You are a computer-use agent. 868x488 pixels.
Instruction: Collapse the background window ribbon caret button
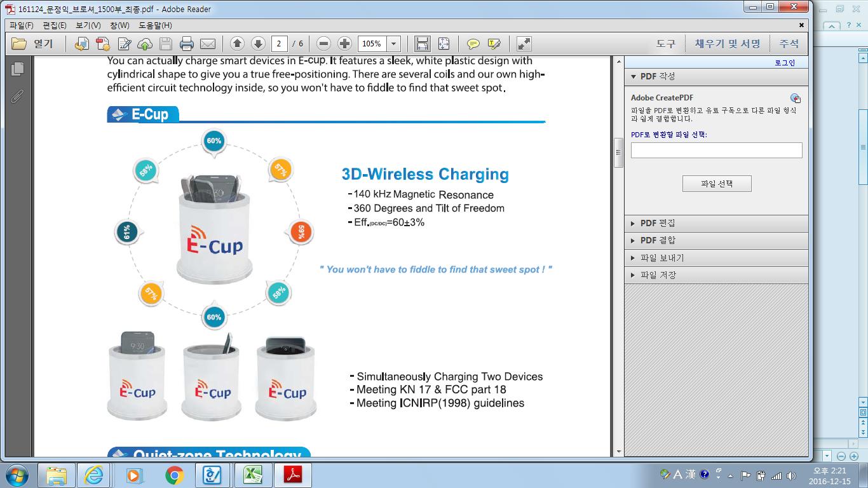pos(832,26)
